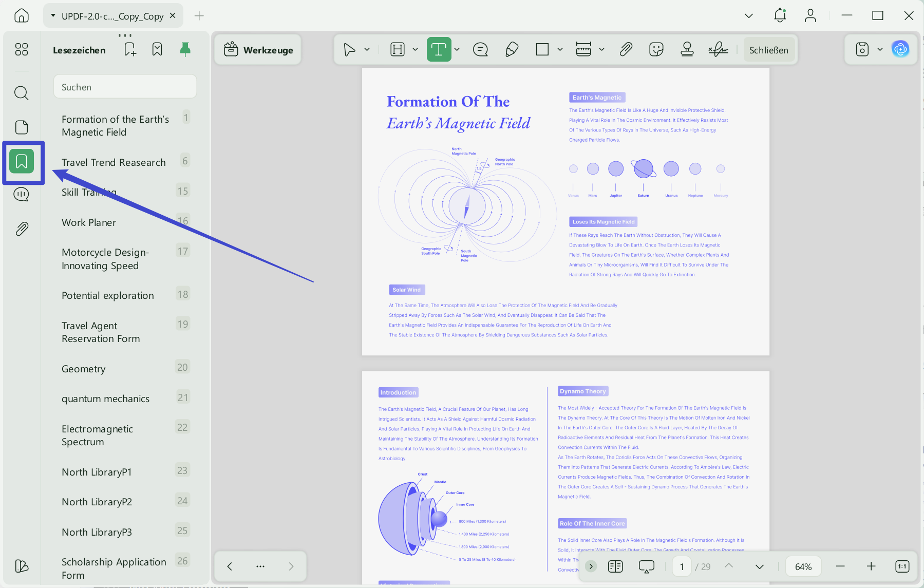This screenshot has height=588, width=924.
Task: Expand the tab list chevron
Action: (x=749, y=16)
